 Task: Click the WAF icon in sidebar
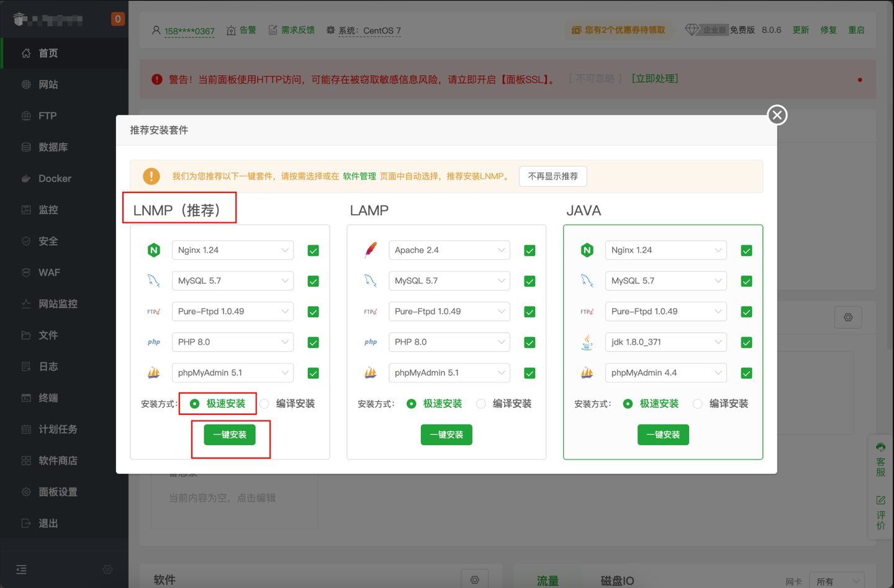point(26,273)
